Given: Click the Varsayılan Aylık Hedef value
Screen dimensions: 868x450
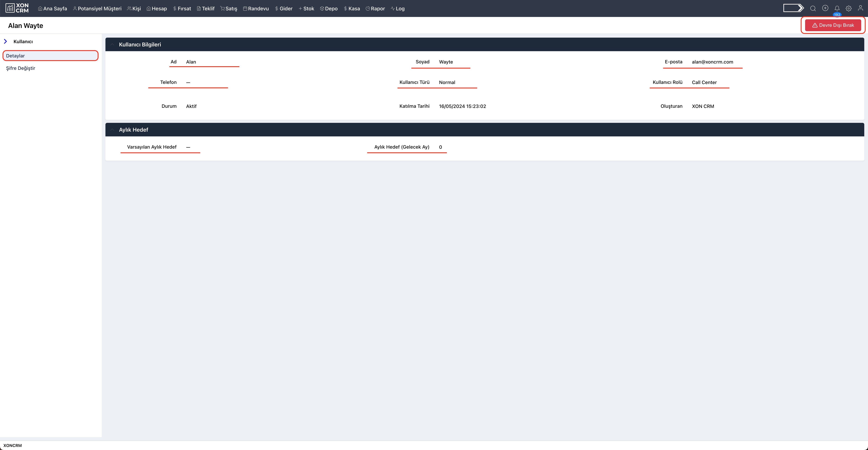Looking at the screenshot, I should [188, 147].
